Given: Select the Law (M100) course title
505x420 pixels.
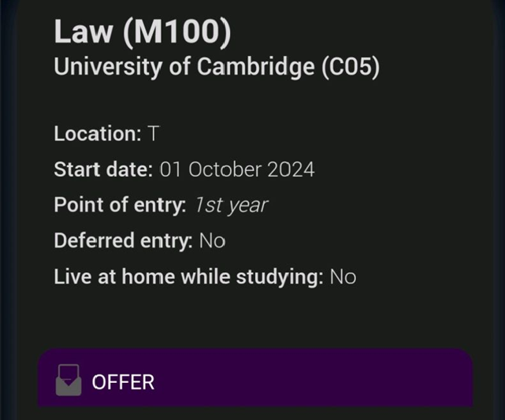Looking at the screenshot, I should pos(143,32).
